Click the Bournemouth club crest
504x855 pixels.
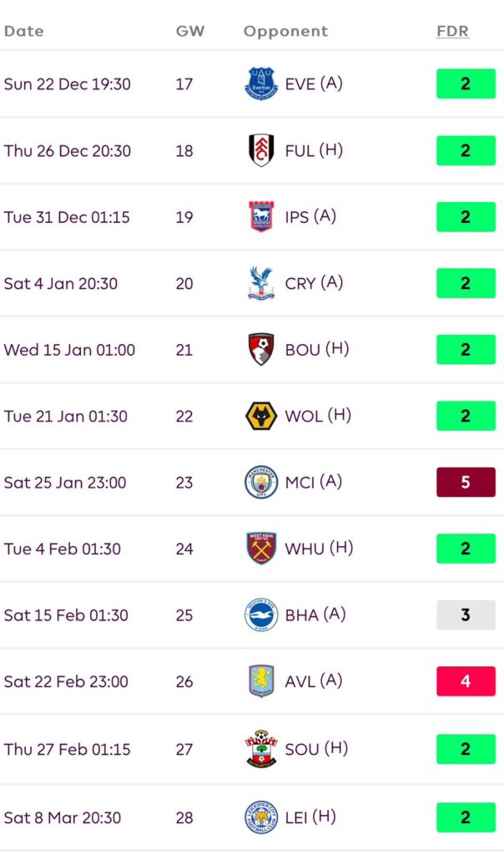pos(261,349)
